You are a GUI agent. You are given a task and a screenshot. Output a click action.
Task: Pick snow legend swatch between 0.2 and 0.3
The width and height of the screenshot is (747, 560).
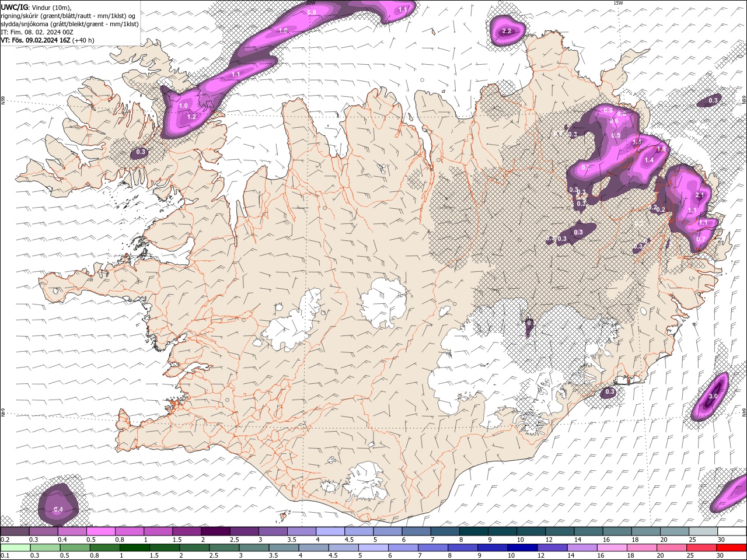pos(15,531)
